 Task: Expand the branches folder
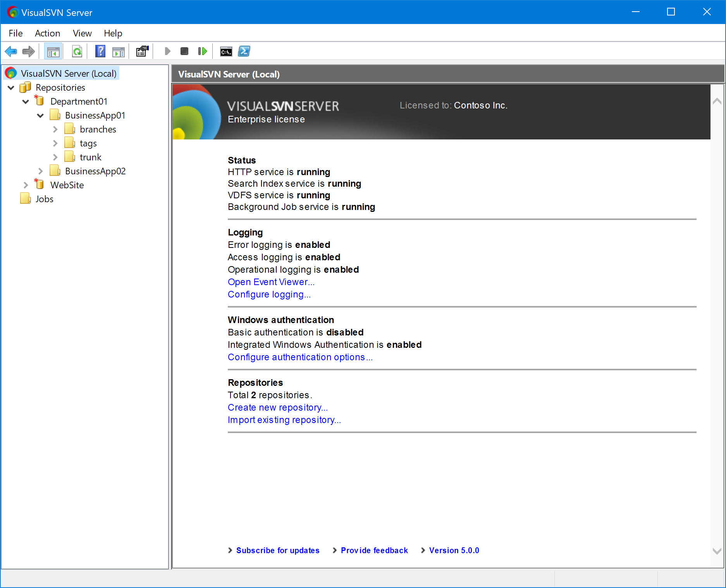(55, 129)
